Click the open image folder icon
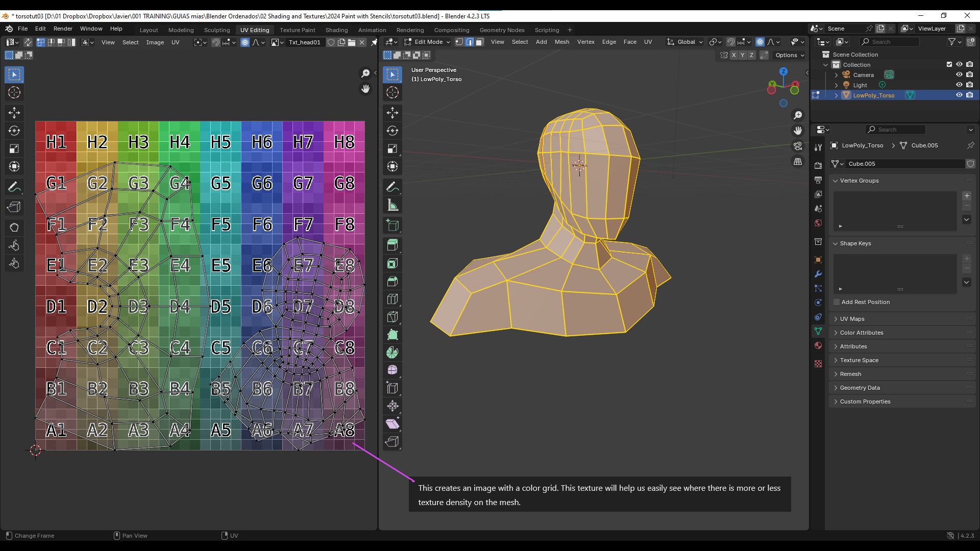980x551 pixels. tap(352, 42)
